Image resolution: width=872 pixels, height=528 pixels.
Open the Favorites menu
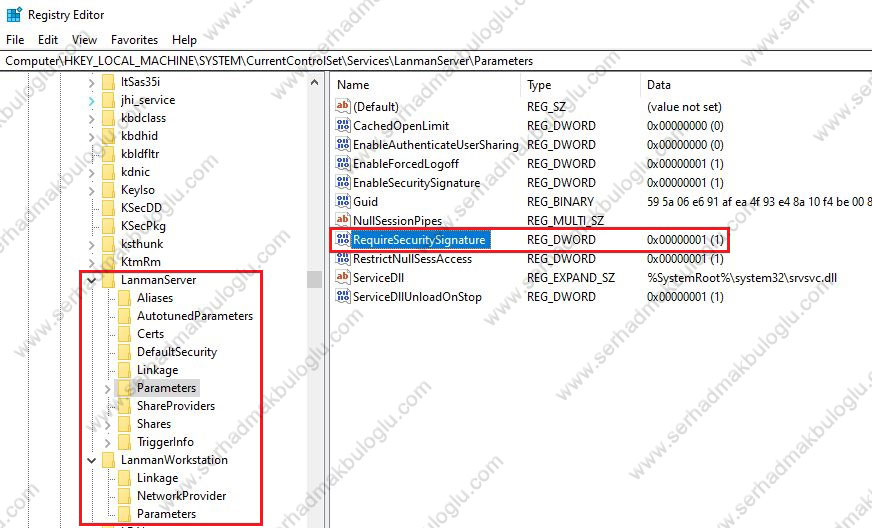pyautogui.click(x=134, y=40)
